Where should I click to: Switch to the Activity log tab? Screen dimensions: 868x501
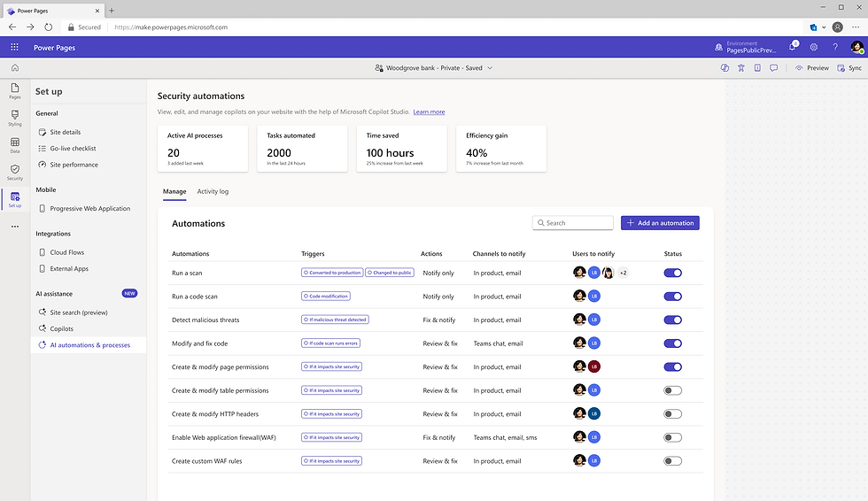tap(213, 191)
